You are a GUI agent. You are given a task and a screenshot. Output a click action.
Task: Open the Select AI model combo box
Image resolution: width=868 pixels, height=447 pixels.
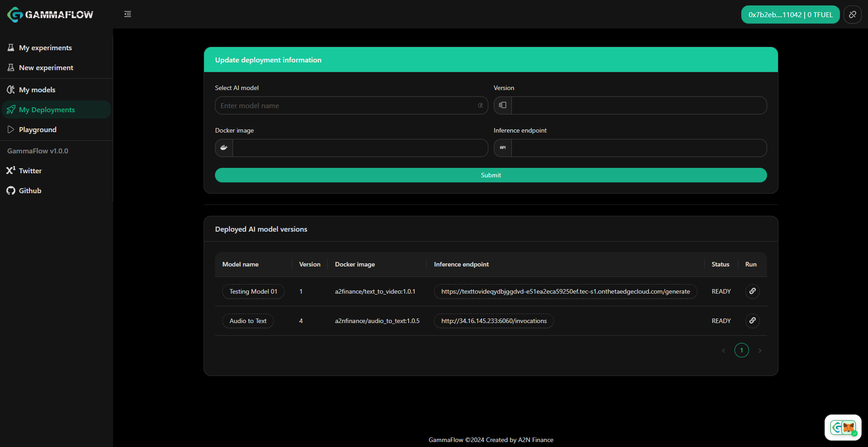351,105
